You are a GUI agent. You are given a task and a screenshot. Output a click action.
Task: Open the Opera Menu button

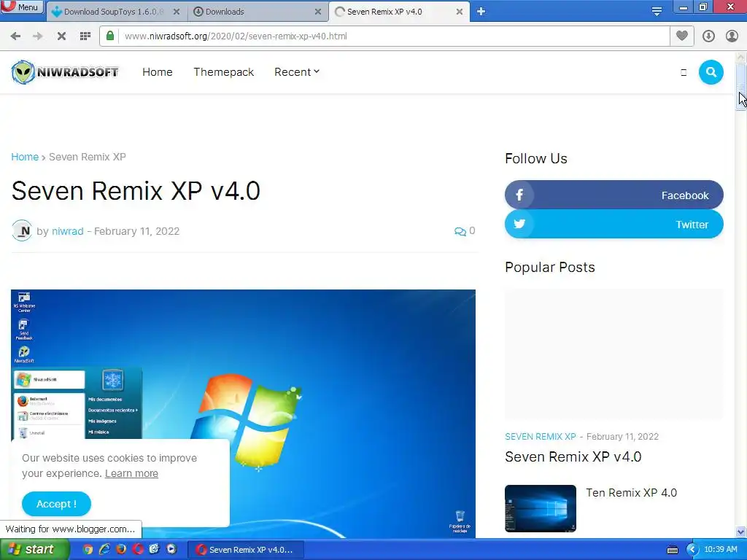[x=22, y=7]
